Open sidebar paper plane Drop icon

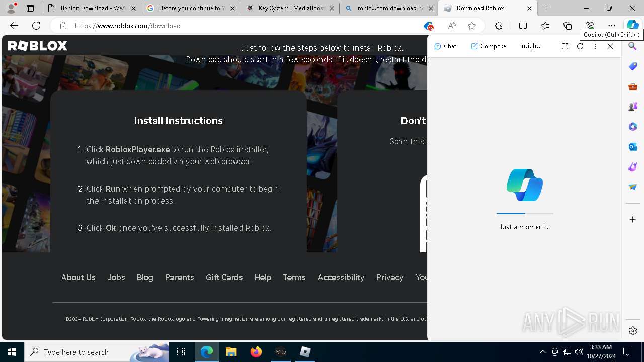point(633,187)
